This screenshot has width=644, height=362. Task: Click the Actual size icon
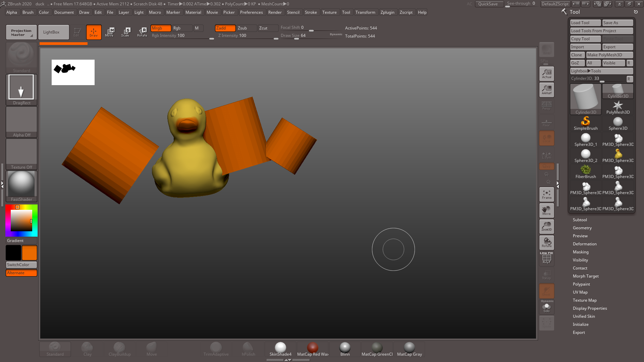tap(546, 74)
